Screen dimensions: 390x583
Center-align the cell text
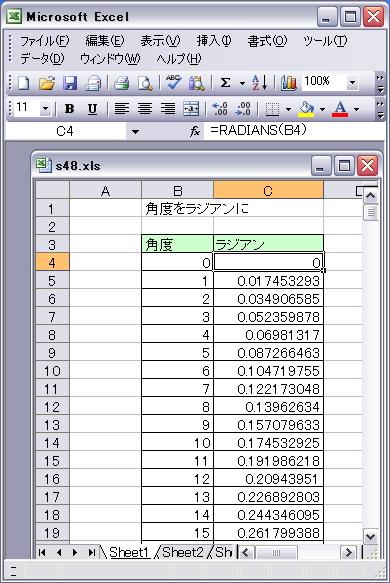click(x=145, y=109)
